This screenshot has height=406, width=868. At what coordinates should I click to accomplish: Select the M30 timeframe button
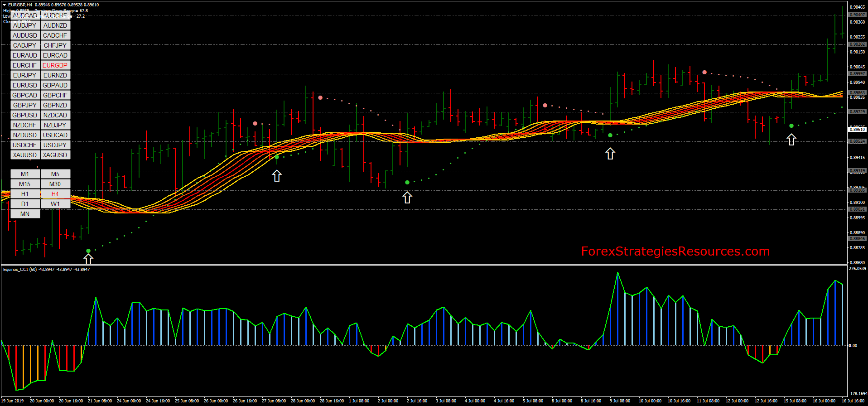(x=55, y=184)
